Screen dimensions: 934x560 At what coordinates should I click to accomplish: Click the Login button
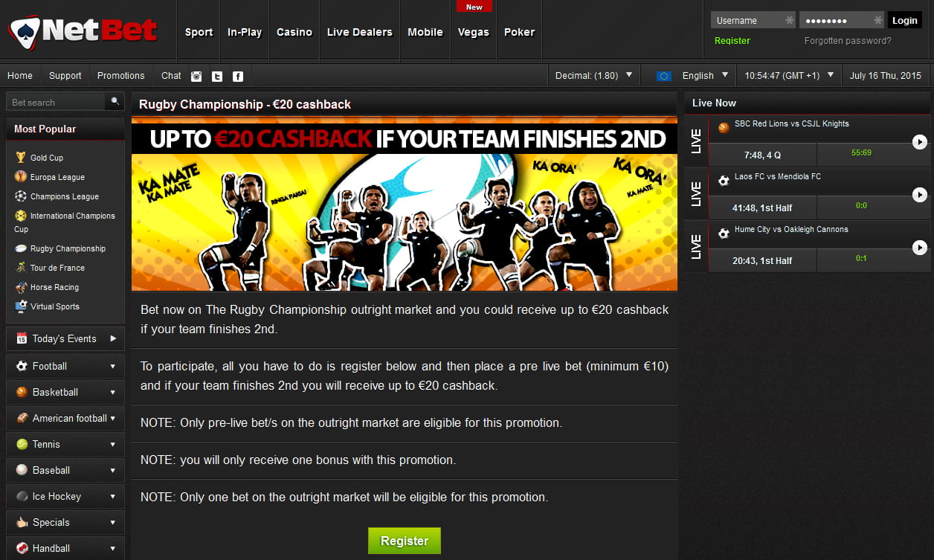click(x=905, y=20)
